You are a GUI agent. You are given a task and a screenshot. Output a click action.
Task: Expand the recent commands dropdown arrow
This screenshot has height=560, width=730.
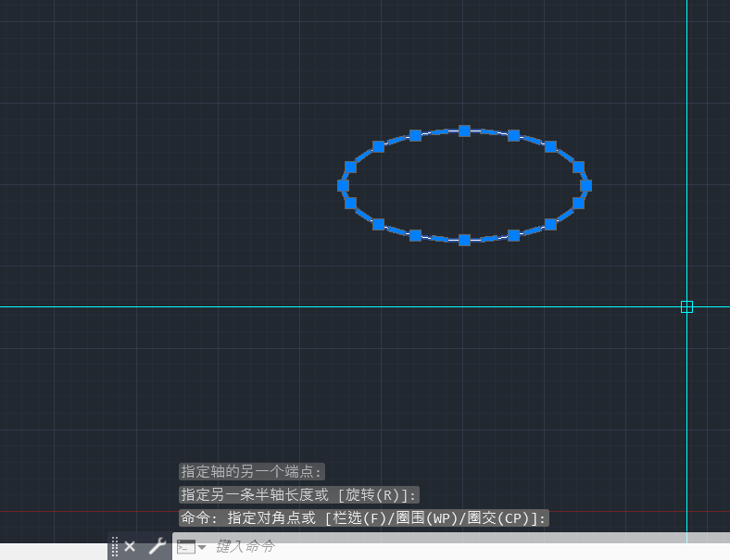(x=202, y=547)
